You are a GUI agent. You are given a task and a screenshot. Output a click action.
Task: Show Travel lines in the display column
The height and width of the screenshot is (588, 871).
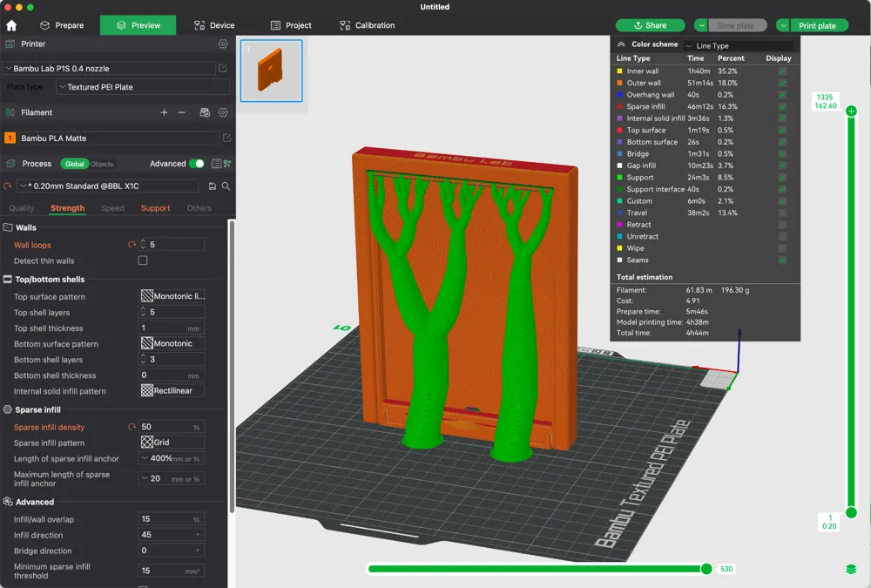[x=782, y=213]
